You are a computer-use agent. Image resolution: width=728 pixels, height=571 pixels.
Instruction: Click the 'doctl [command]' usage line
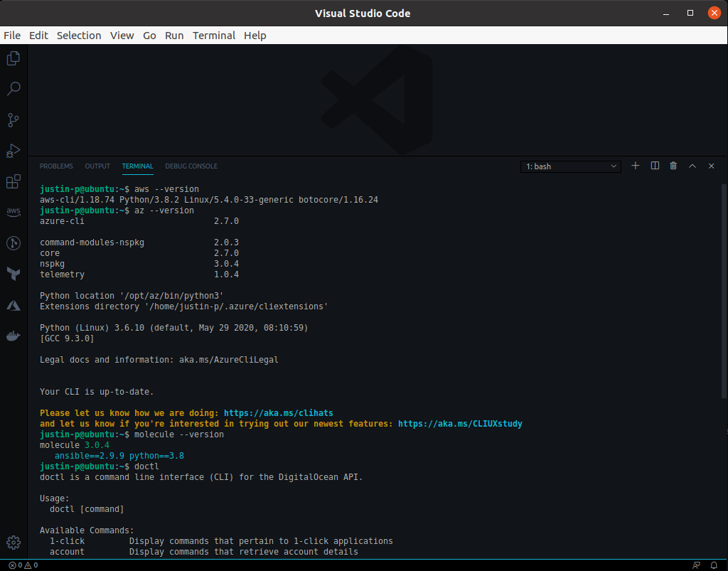point(87,509)
